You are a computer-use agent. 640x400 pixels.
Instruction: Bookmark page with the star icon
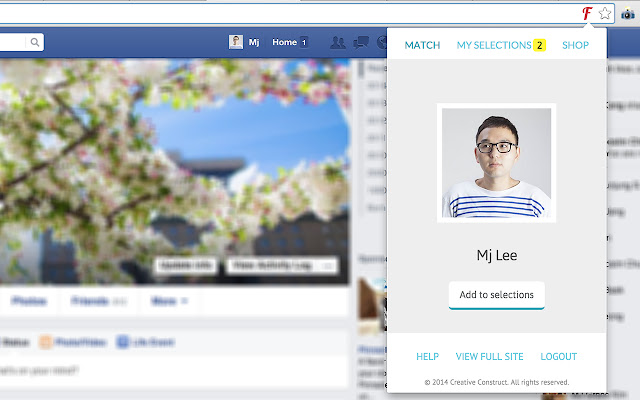point(605,13)
